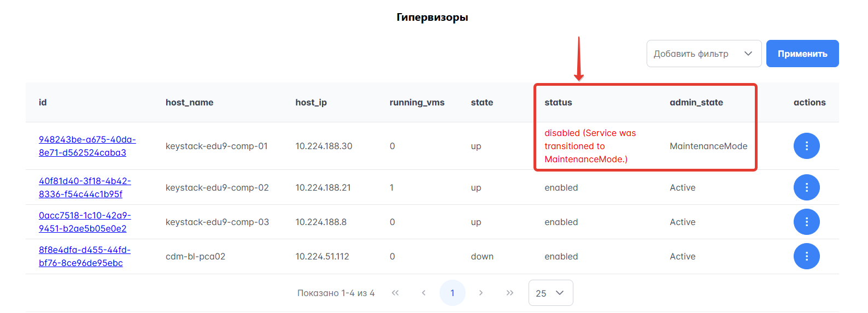Go to the previous page arrow
The height and width of the screenshot is (313, 868).
coord(424,293)
